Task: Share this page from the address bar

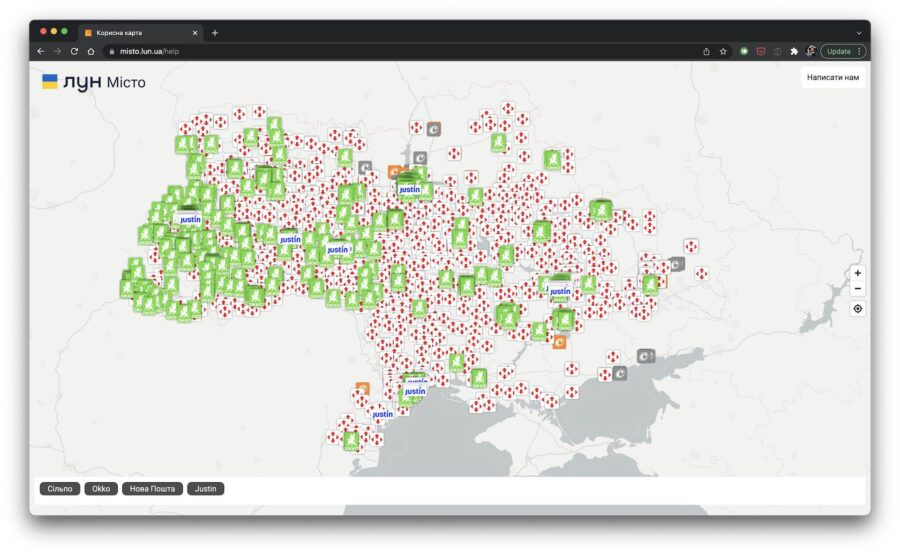Action: click(706, 51)
